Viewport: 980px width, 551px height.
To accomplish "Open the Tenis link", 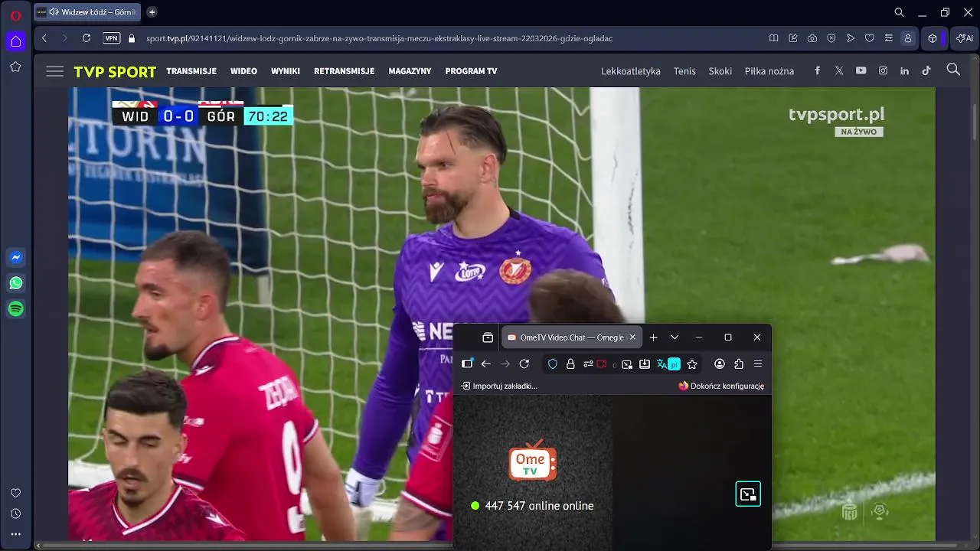I will [x=684, y=71].
